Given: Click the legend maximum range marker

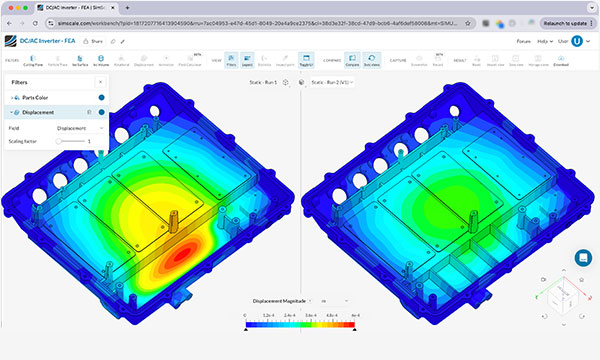Looking at the screenshot, I should 355,329.
